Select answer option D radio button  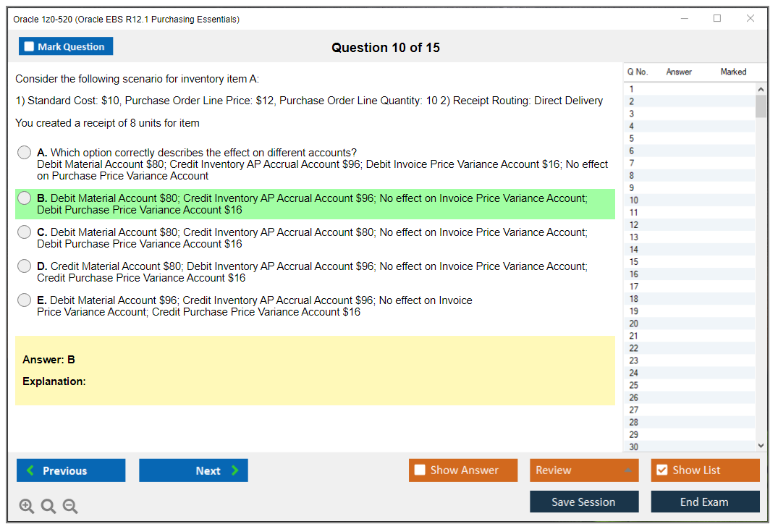(x=25, y=266)
